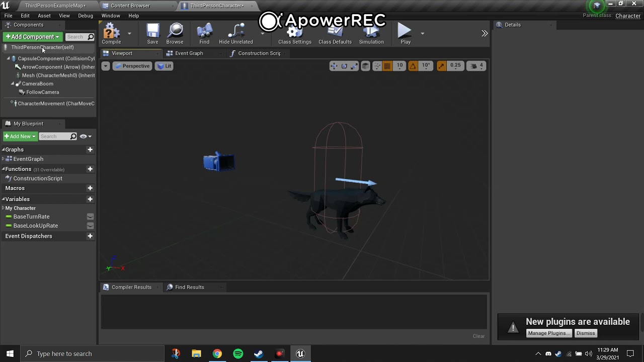The height and width of the screenshot is (362, 644).
Task: Open the Hide Unrelated options dropdown arrow
Action: click(262, 34)
